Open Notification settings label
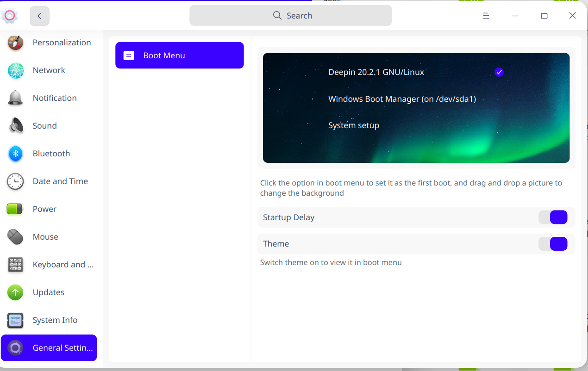The height and width of the screenshot is (371, 588). click(x=55, y=98)
